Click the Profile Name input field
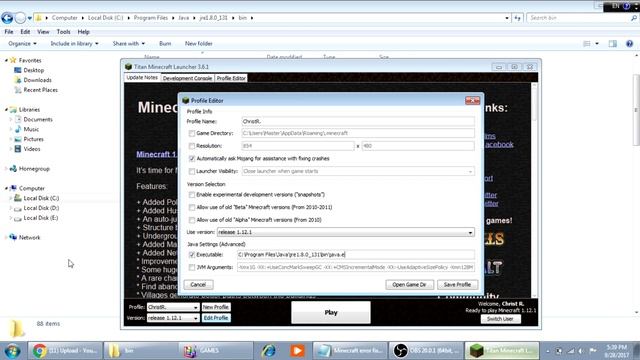Viewport: 640px width, 360px height. pos(358,121)
